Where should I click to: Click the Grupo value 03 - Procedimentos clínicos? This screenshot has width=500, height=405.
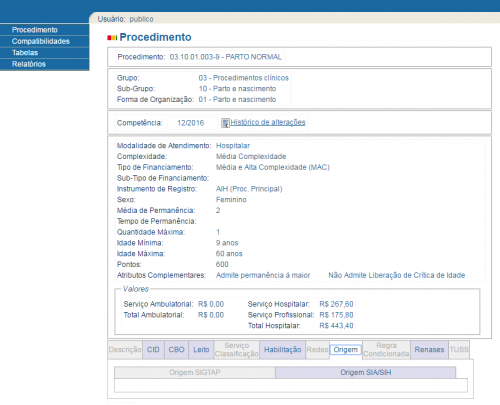(x=244, y=78)
